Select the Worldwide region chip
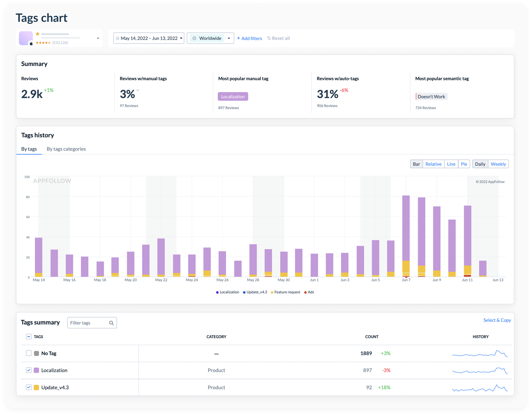Viewport: 532px width, 415px height. click(x=207, y=38)
